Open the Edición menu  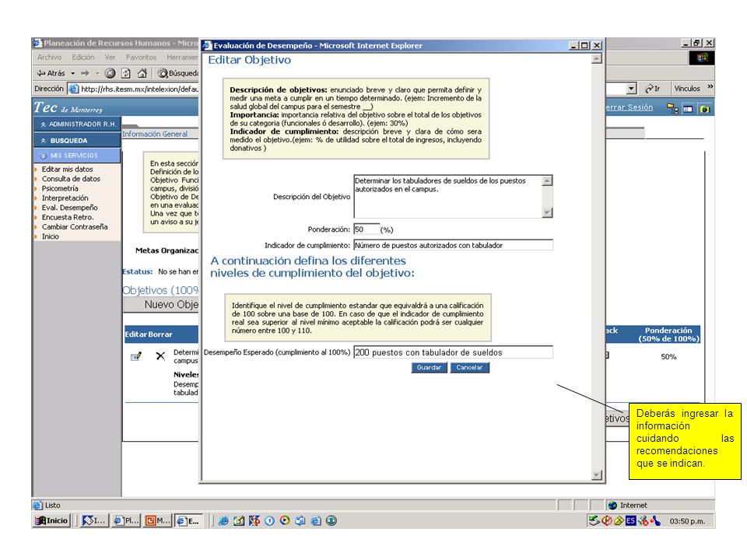pyautogui.click(x=83, y=57)
